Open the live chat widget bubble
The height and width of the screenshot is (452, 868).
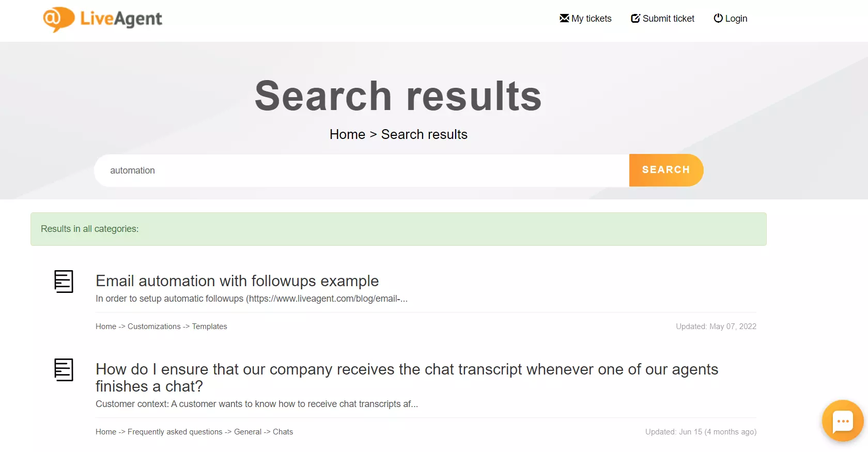842,420
